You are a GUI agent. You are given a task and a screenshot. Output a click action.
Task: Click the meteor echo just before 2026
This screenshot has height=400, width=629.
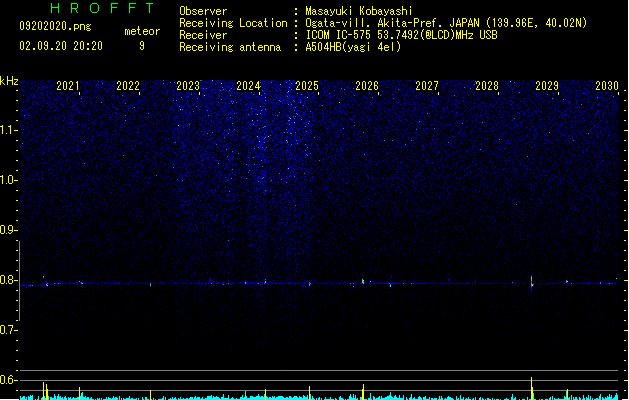point(363,282)
